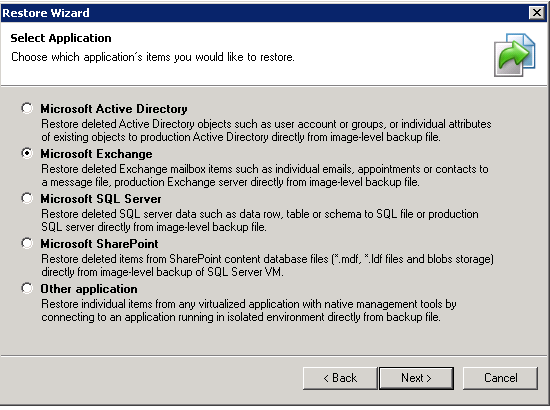Screen dimensions: 550x410
Task: Click the virtualized application description text
Action: click(249, 310)
